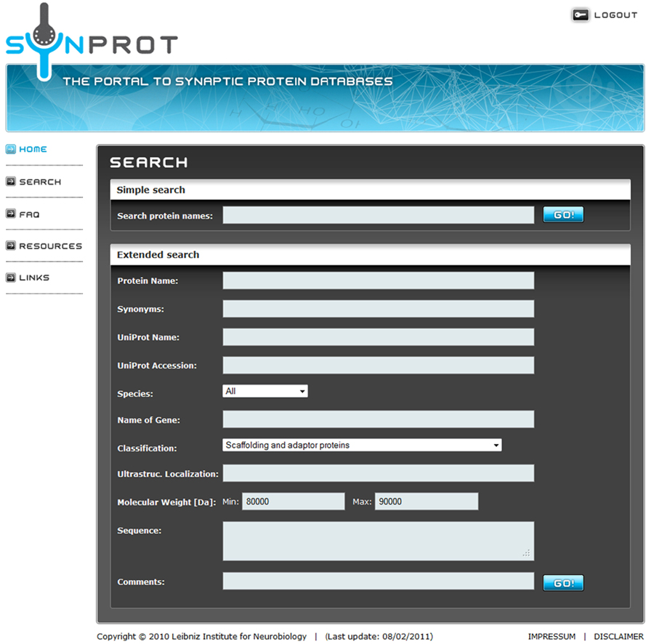Focus the Ultrastruc. Localization field

click(x=379, y=473)
